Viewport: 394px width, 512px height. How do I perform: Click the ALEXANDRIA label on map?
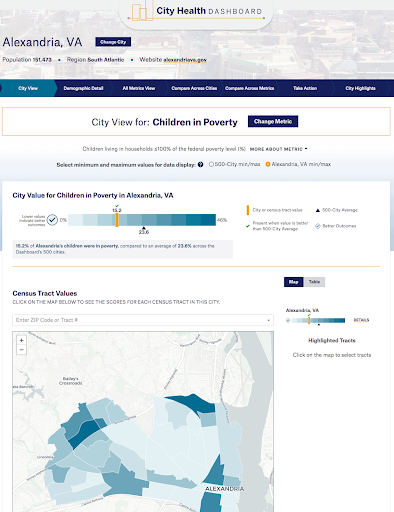[x=224, y=489]
